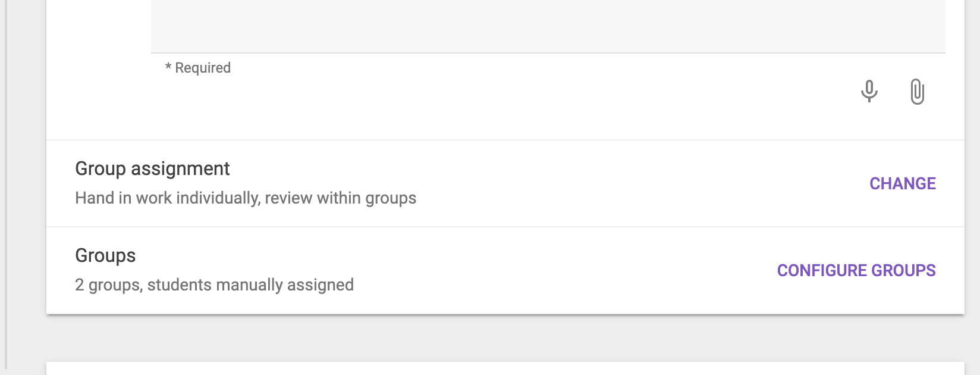Viewport: 980px width, 375px height.
Task: Attach a file using the paperclip icon
Action: (x=917, y=92)
